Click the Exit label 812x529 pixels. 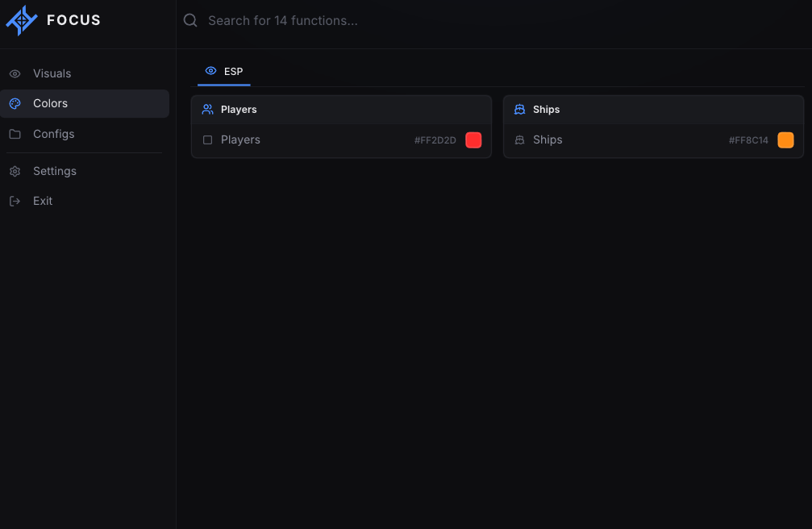[43, 201]
